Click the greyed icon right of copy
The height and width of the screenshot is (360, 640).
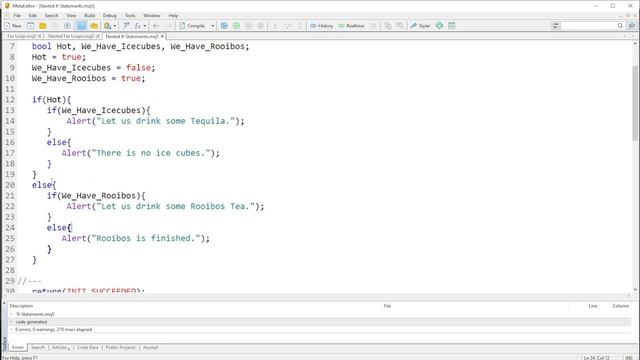(x=400, y=26)
